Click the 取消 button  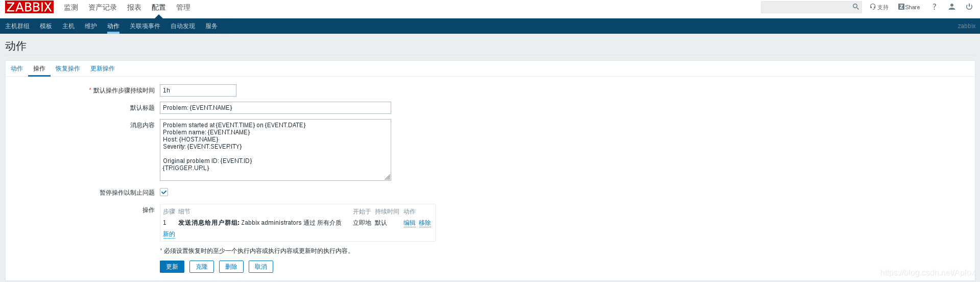261,267
